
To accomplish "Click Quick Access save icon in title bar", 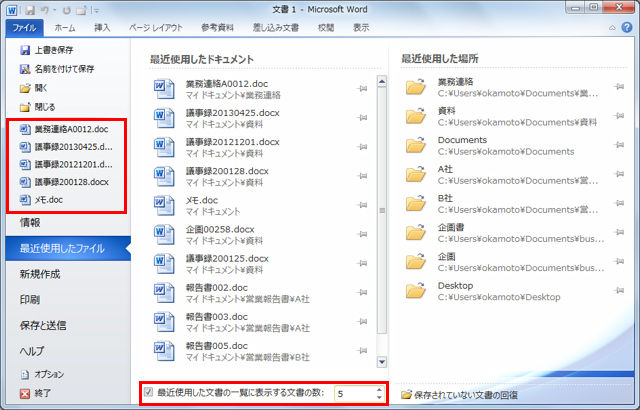I will (x=30, y=10).
